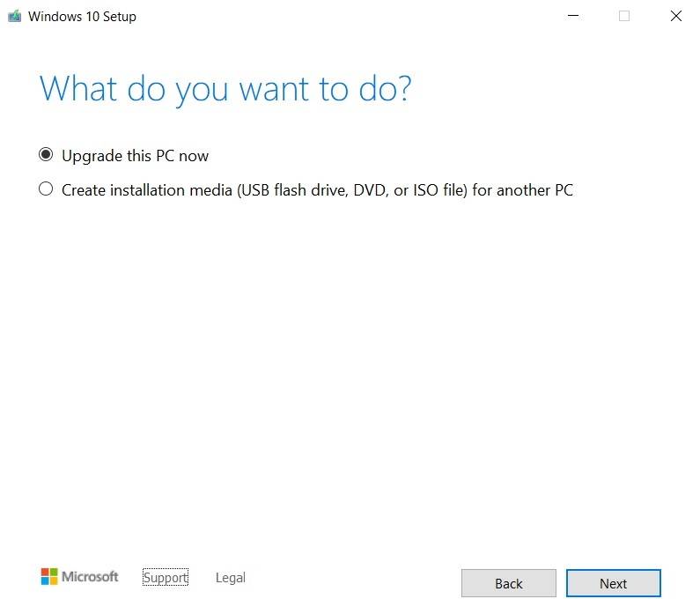Click the Microsoft four-color square logo
This screenshot has width=700, height=599.
click(48, 577)
